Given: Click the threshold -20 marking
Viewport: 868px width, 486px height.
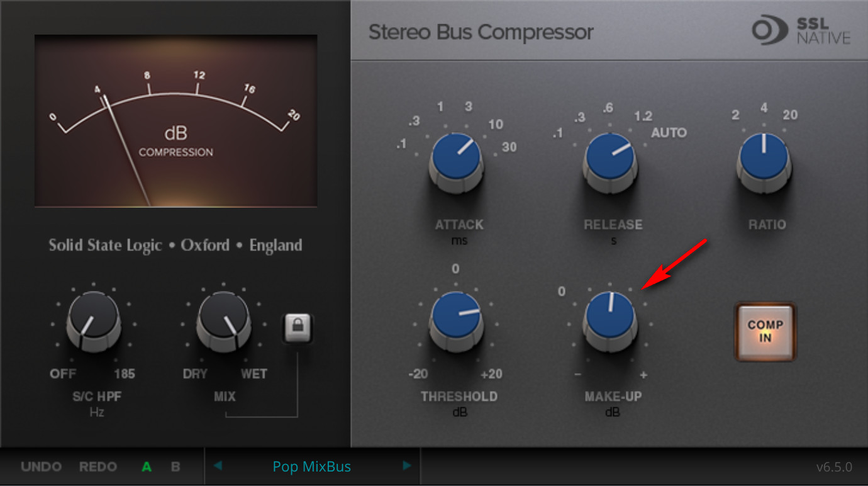Looking at the screenshot, I should (418, 374).
